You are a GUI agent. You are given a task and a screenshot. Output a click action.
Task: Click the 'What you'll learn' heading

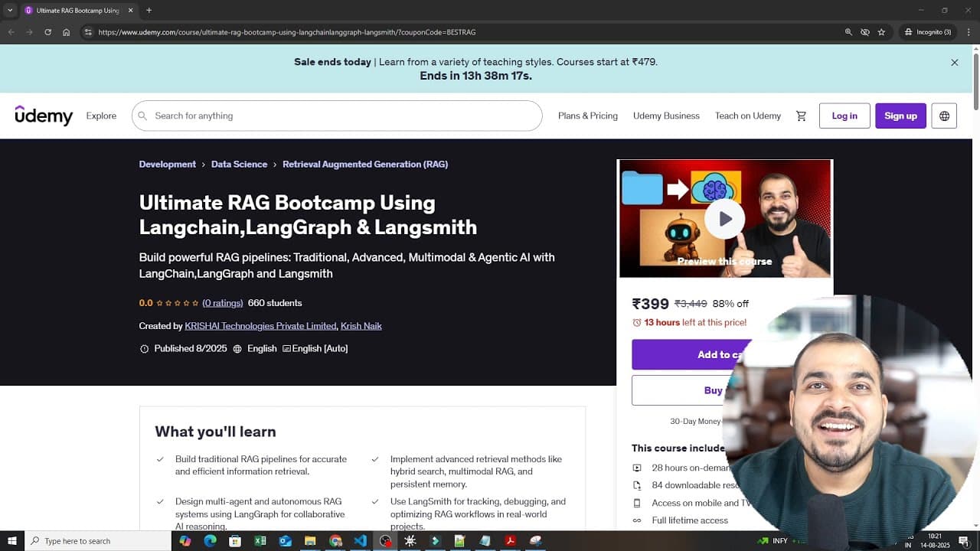215,432
